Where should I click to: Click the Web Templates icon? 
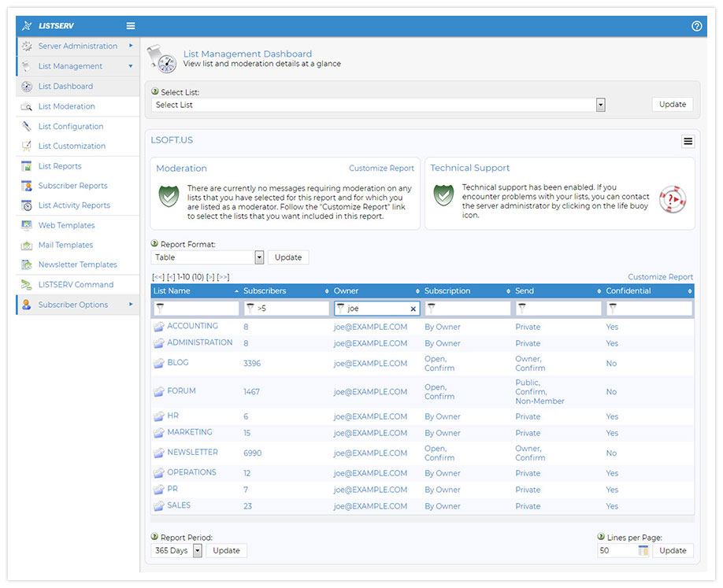(27, 225)
